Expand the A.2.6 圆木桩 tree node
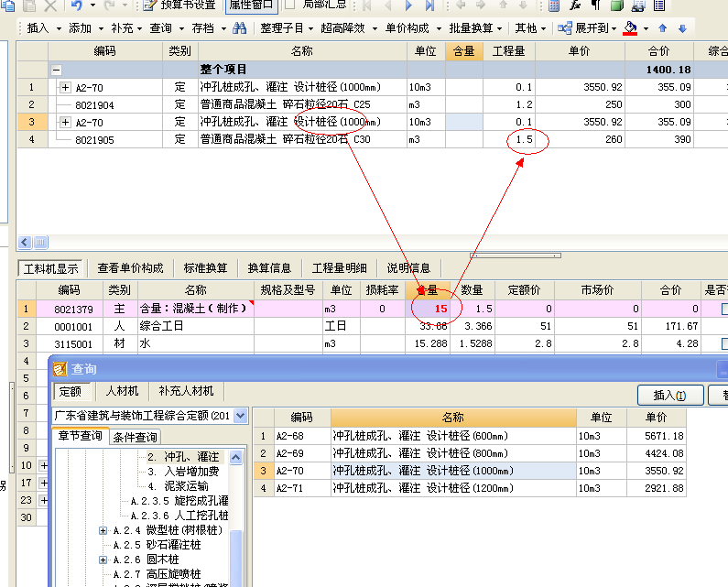This screenshot has width=728, height=587. (x=103, y=560)
